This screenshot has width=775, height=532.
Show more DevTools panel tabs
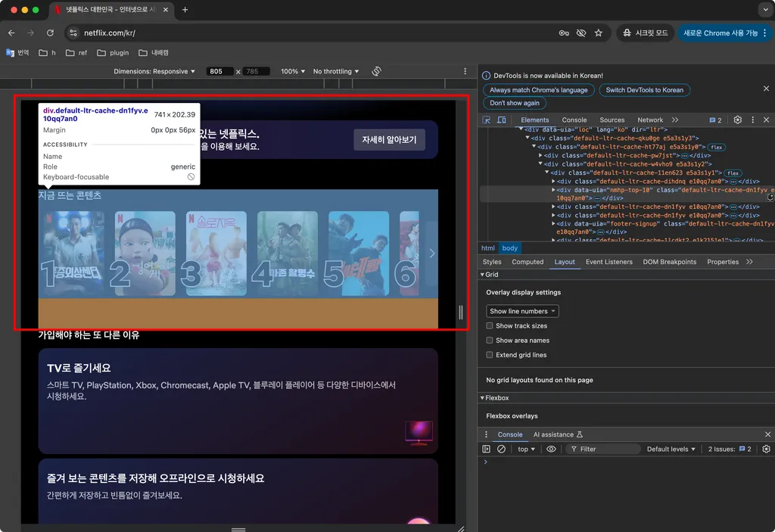(675, 120)
